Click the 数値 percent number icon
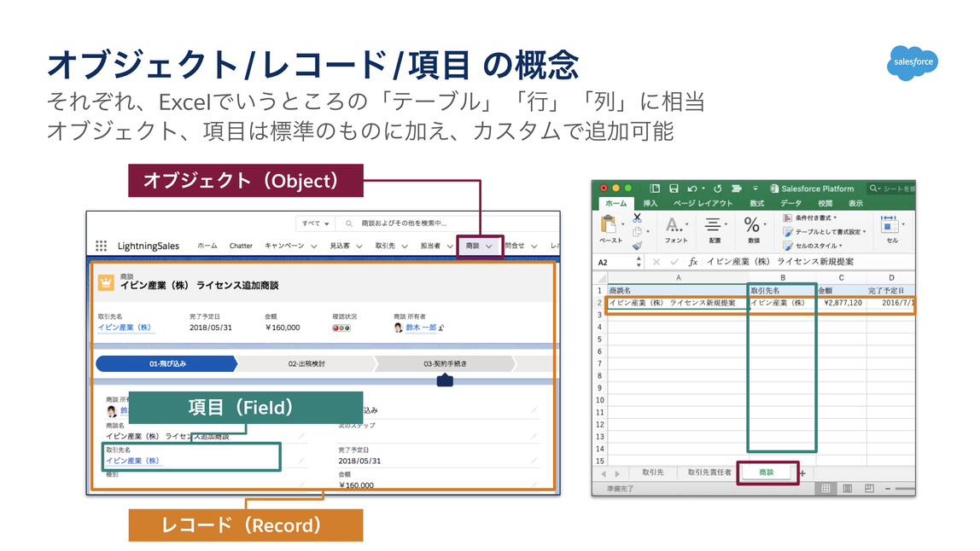Image resolution: width=980 pixels, height=551 pixels. pyautogui.click(x=751, y=225)
